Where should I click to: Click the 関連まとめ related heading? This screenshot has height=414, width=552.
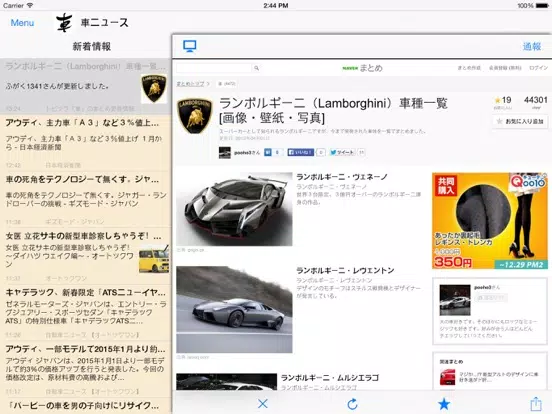pos(451,362)
